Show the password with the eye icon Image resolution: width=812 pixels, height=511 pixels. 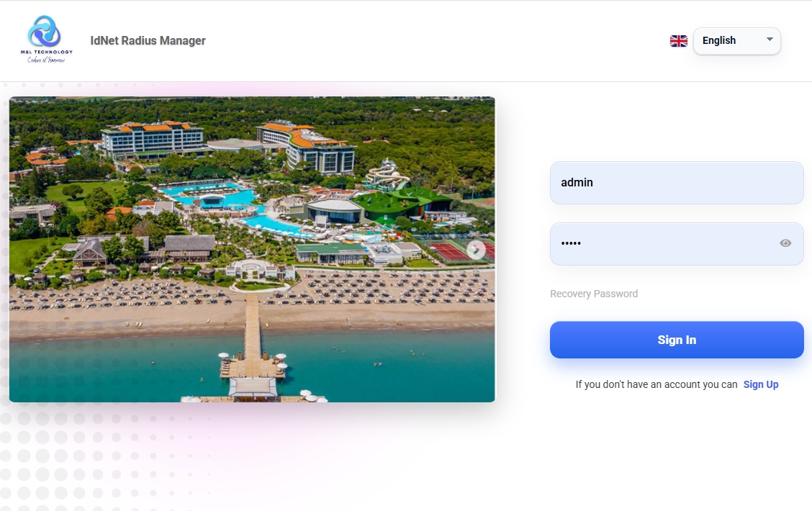(x=785, y=243)
